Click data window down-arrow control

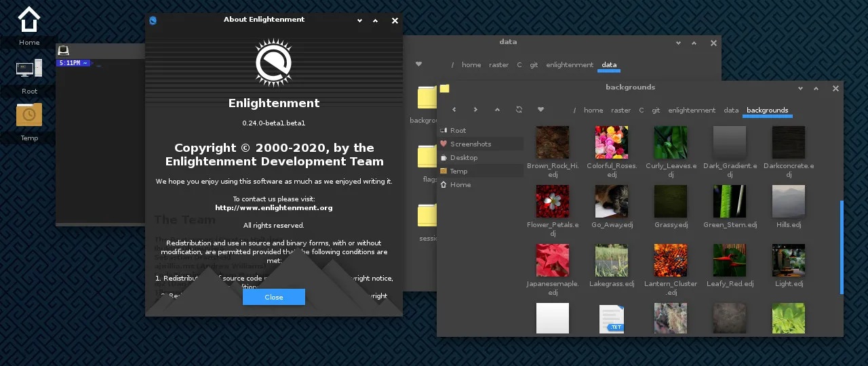679,43
